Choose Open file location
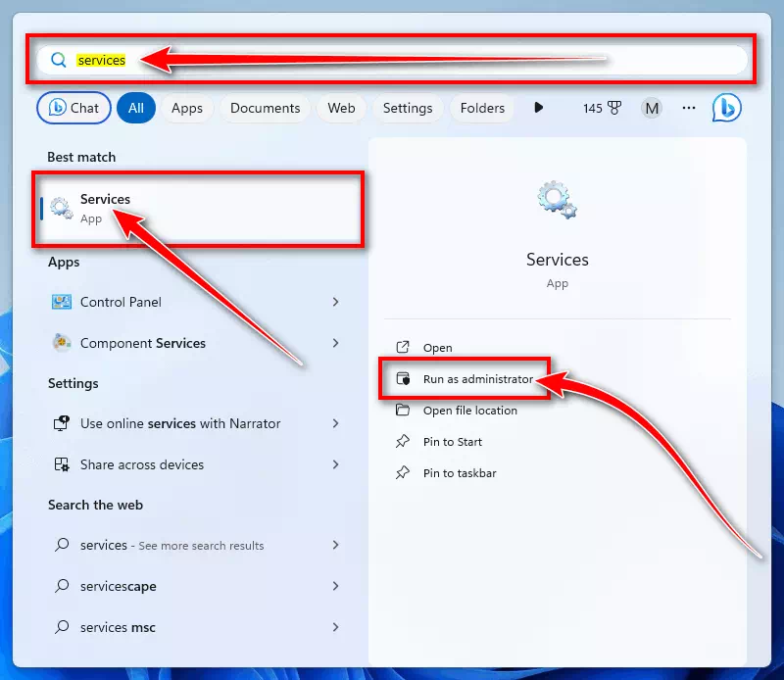784x680 pixels. (x=470, y=411)
